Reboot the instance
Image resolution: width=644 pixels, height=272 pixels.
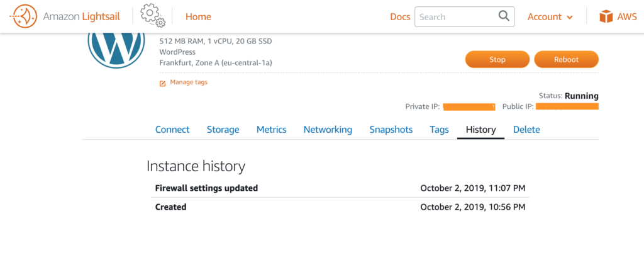(566, 60)
